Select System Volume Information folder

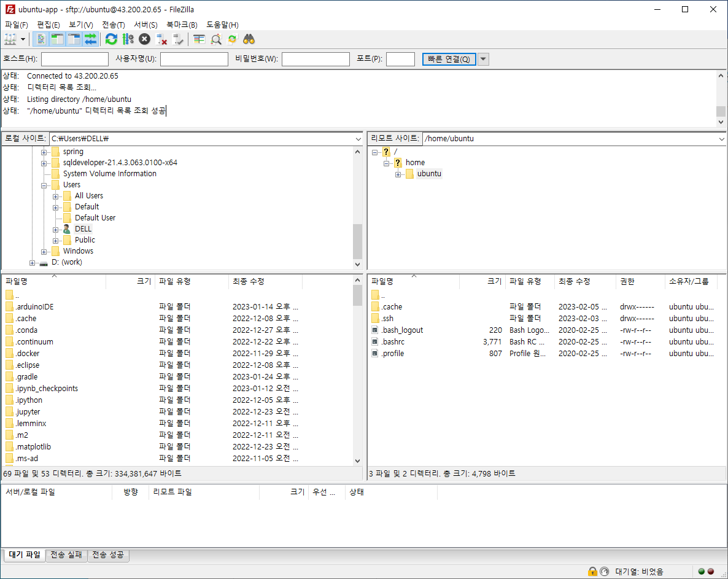(110, 174)
